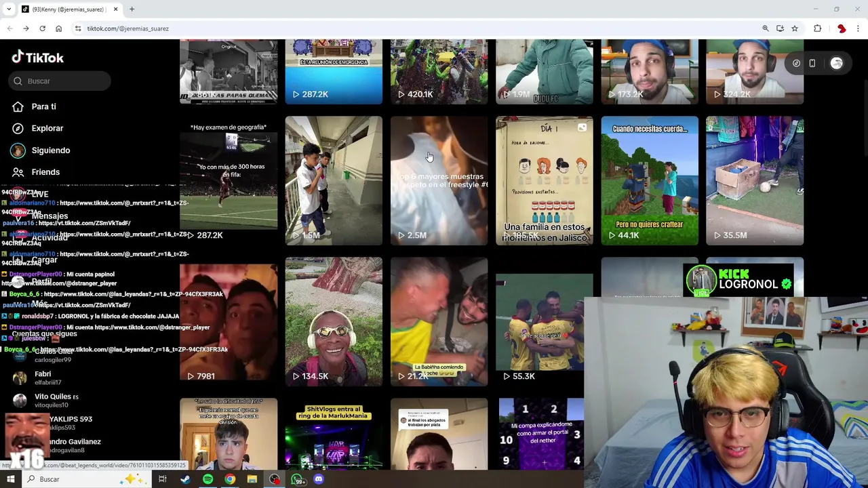
Task: Open the DUDU FC 1.9M video
Action: point(544,71)
